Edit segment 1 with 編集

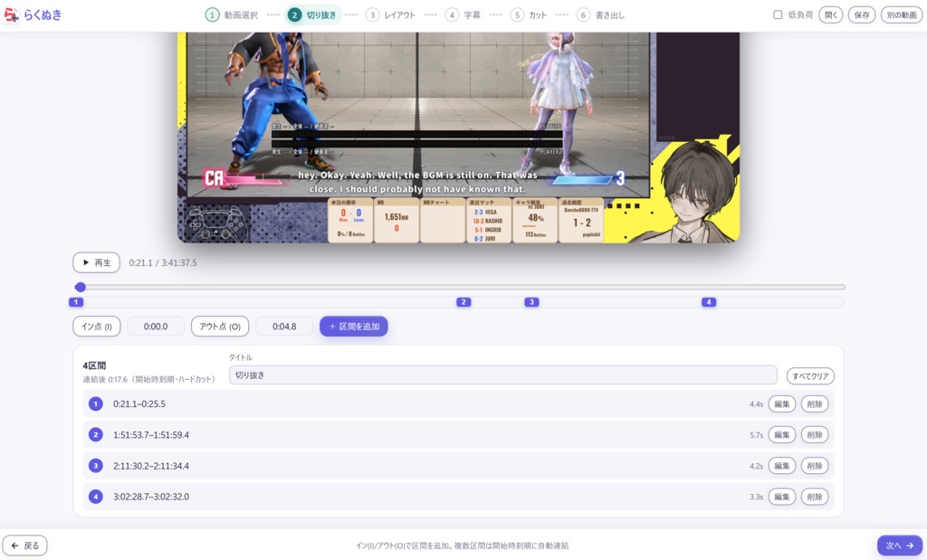[781, 404]
